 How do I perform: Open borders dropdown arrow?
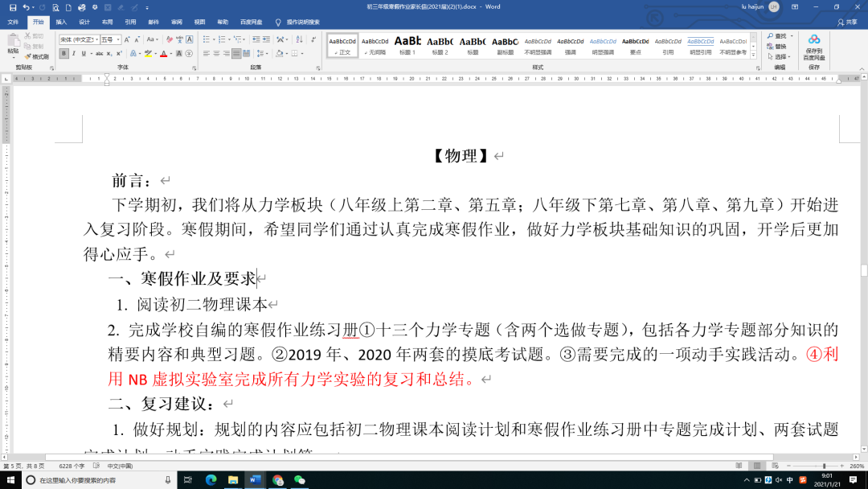click(302, 54)
